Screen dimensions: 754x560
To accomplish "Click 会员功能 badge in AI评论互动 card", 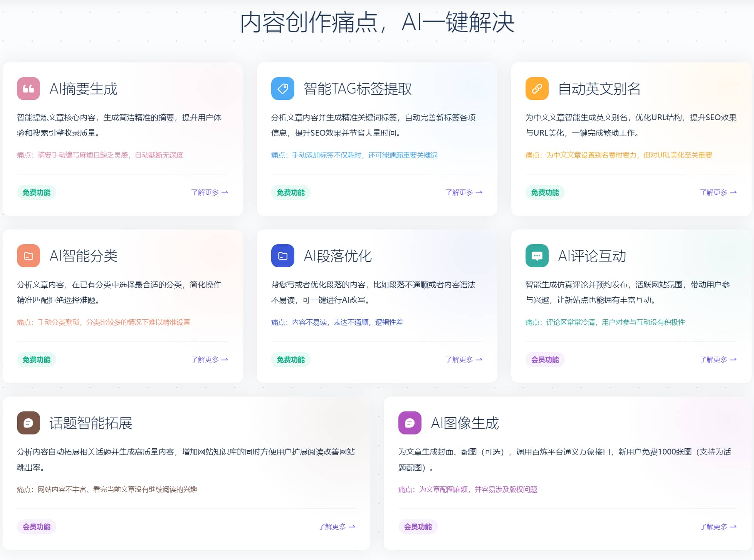I will click(x=545, y=359).
